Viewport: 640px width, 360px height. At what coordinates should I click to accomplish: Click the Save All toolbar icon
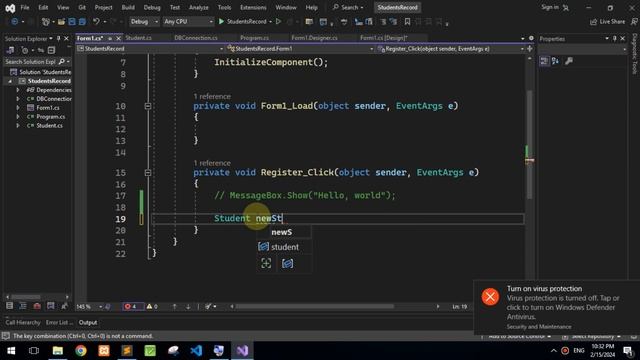(x=82, y=22)
